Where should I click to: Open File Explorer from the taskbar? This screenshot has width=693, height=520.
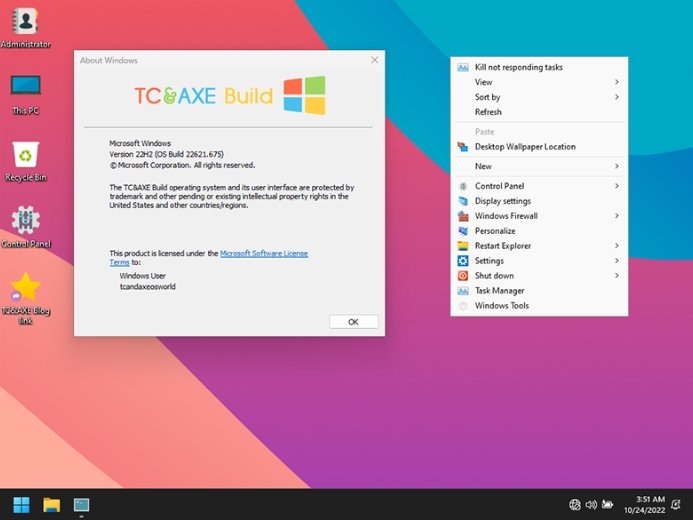[52, 505]
